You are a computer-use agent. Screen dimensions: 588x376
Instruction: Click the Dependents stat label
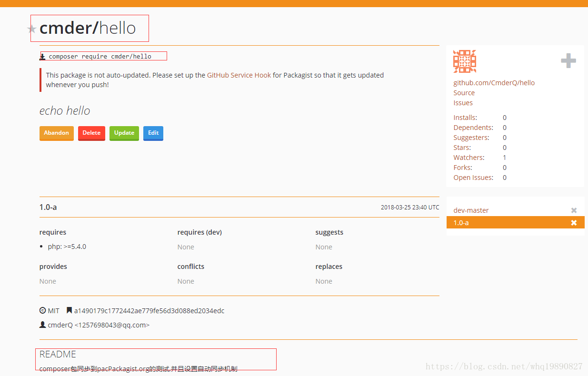(473, 128)
